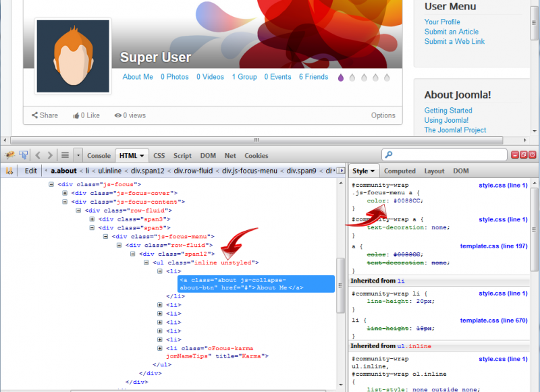This screenshot has height=392, width=540.
Task: Toggle the side panel arrow by the breadcrumb
Action: (x=341, y=171)
